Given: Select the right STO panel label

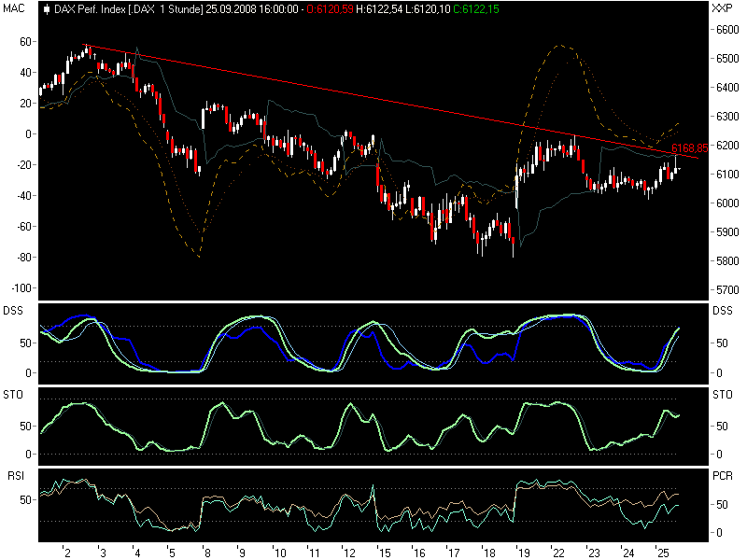Looking at the screenshot, I should click(x=723, y=394).
